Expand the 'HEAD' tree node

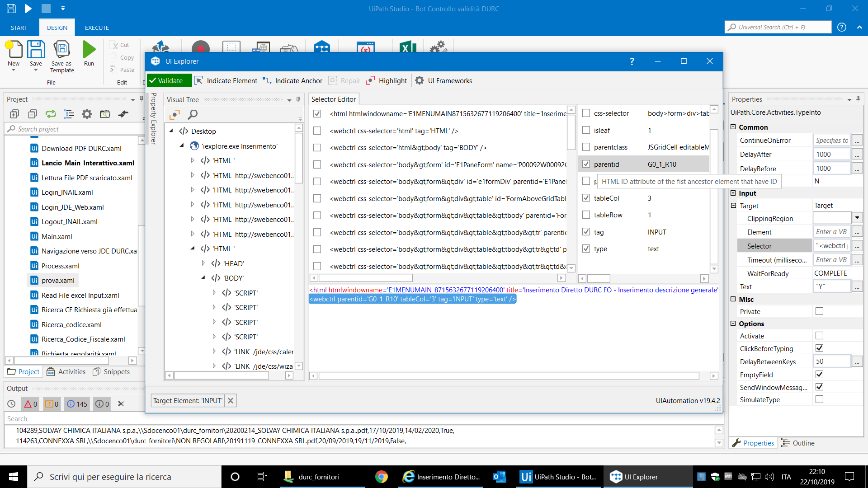coord(203,263)
